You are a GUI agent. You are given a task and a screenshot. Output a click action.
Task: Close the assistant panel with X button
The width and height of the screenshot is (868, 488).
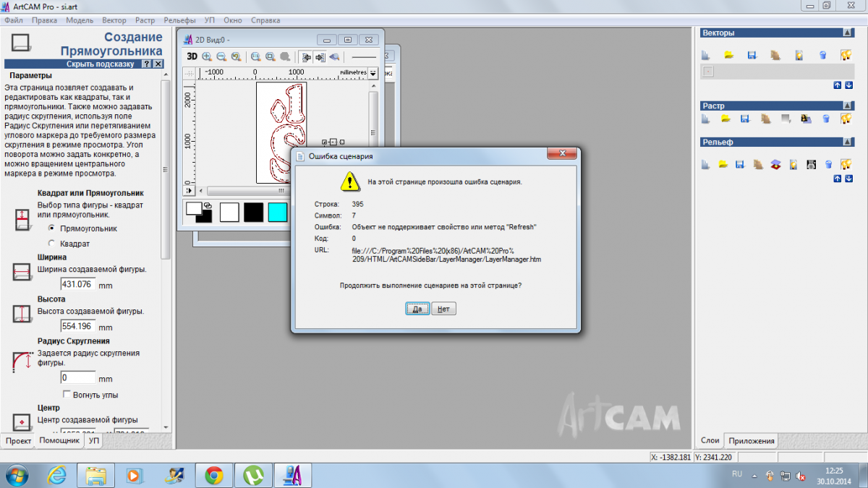tap(158, 64)
